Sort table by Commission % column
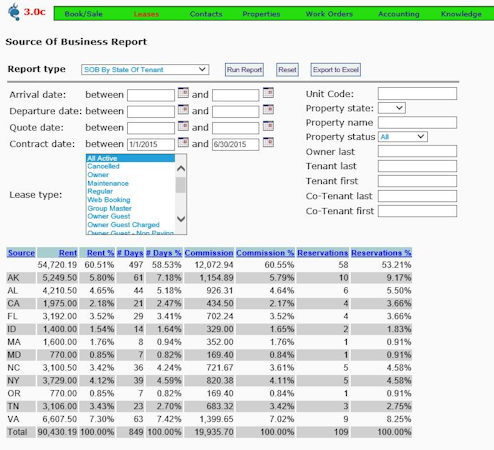 [265, 253]
